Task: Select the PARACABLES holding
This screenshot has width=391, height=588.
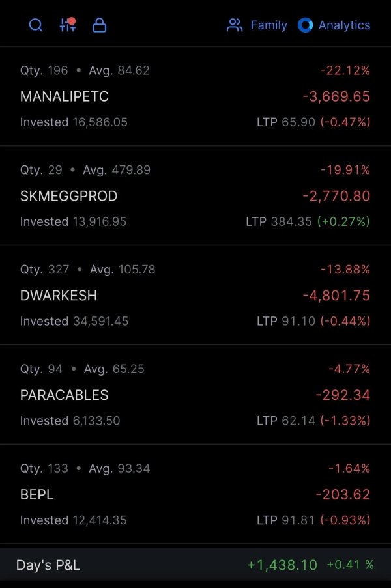Action: click(x=195, y=395)
